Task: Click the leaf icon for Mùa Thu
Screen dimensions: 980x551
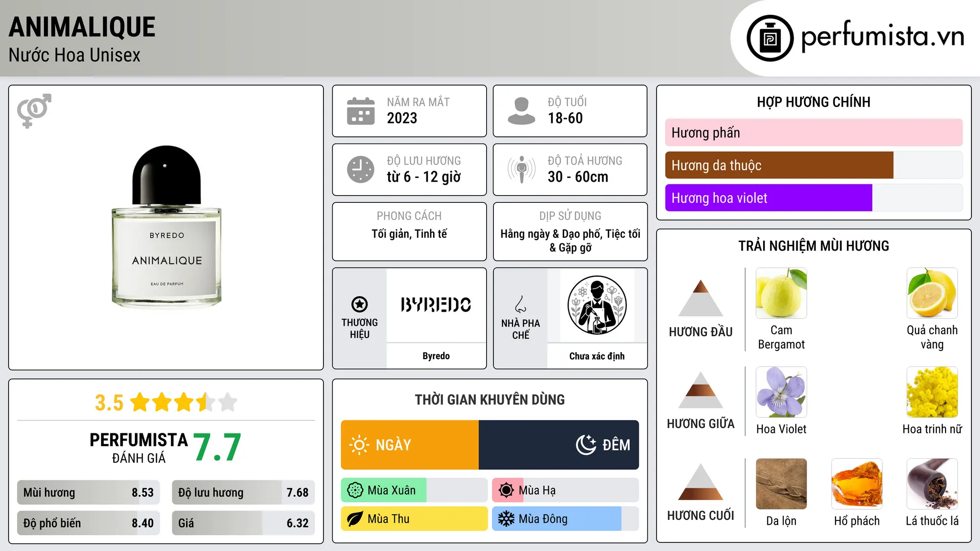Action: coord(355,519)
